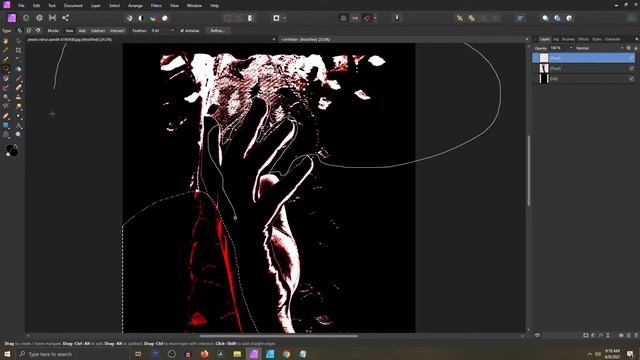Set selection mode to New

69,31
